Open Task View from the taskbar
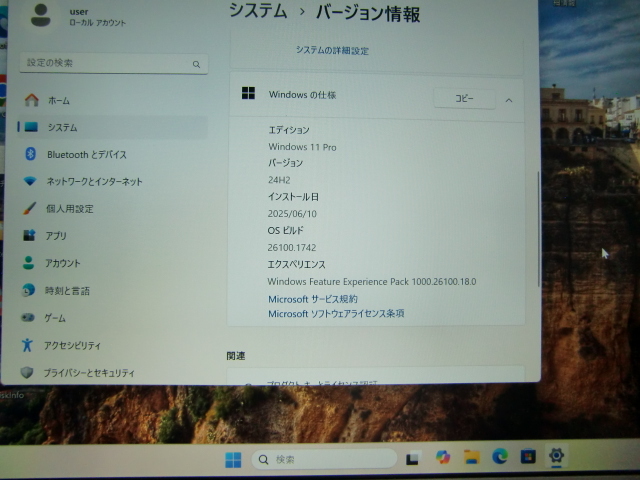The image size is (640, 480). tap(413, 458)
